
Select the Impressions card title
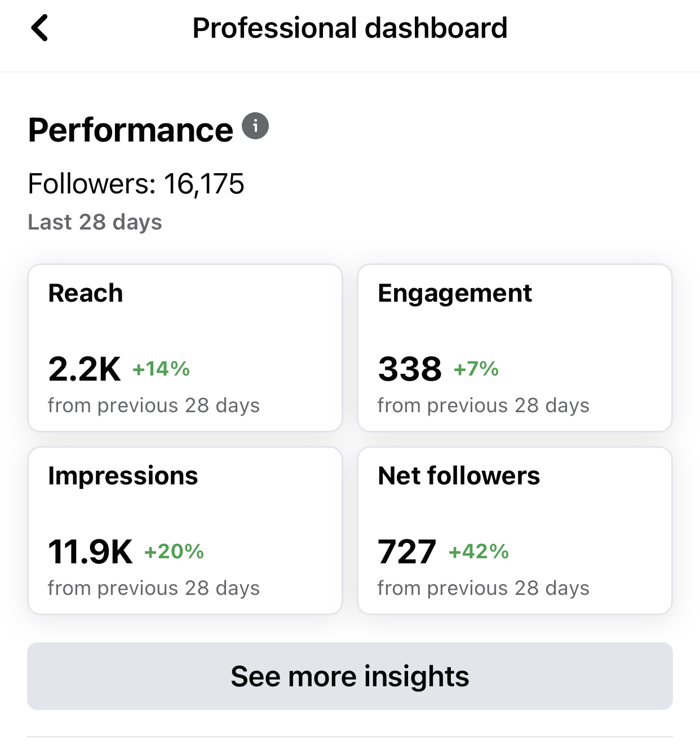(123, 476)
